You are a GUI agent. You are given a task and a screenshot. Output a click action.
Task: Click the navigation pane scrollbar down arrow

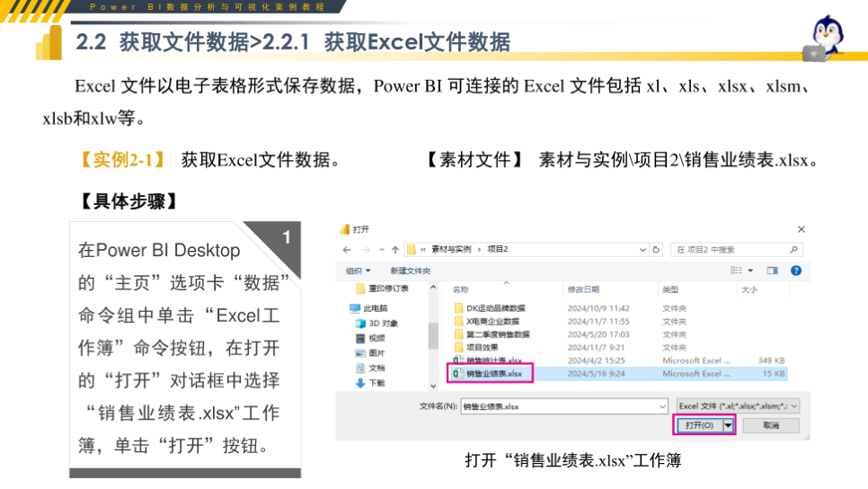click(x=433, y=386)
